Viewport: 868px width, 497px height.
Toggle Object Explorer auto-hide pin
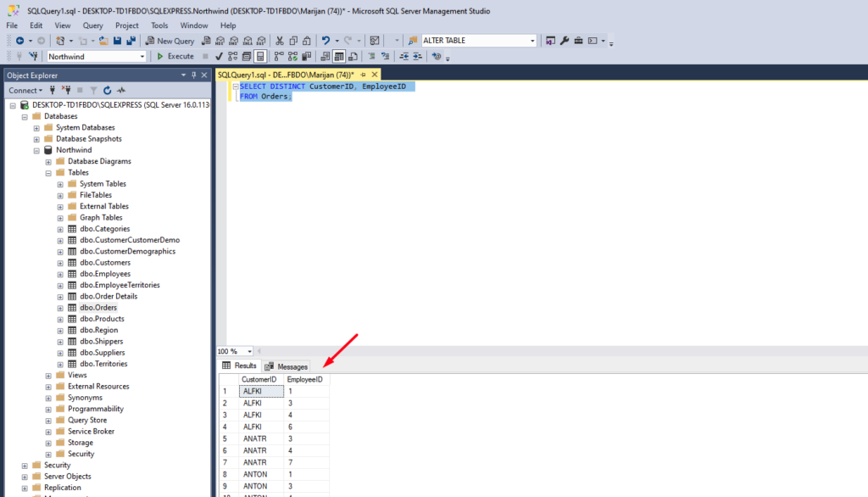[x=194, y=75]
